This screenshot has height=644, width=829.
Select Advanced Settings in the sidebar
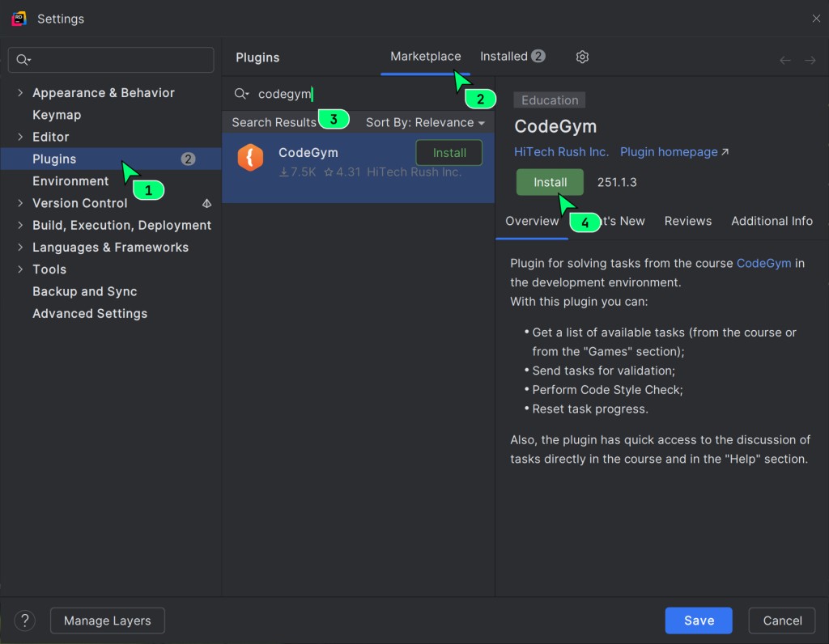(x=90, y=314)
